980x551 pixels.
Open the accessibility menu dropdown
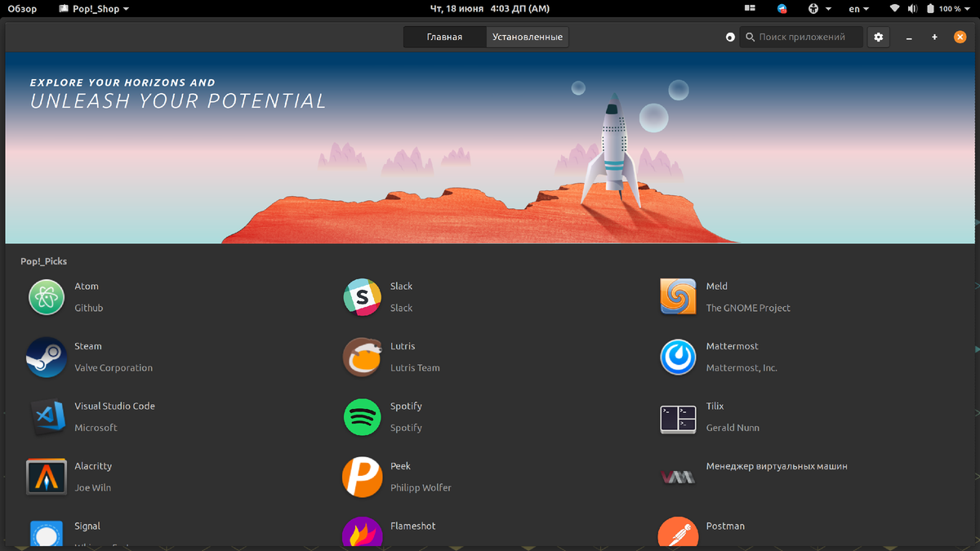pos(819,9)
